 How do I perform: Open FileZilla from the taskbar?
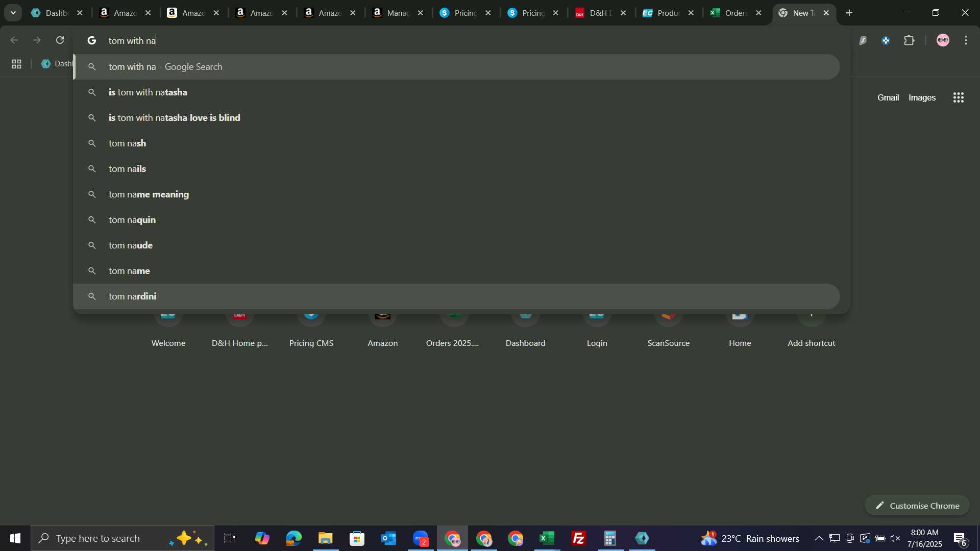point(579,538)
